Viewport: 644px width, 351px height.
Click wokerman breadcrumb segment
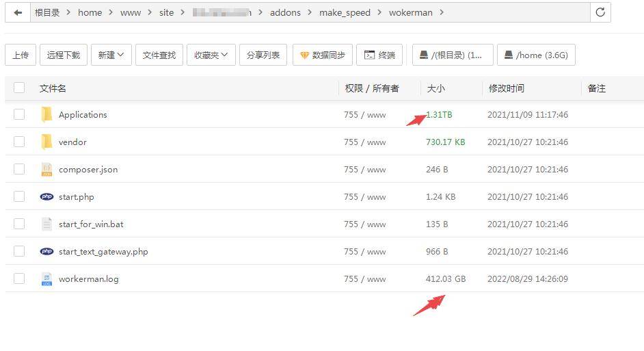click(x=410, y=13)
